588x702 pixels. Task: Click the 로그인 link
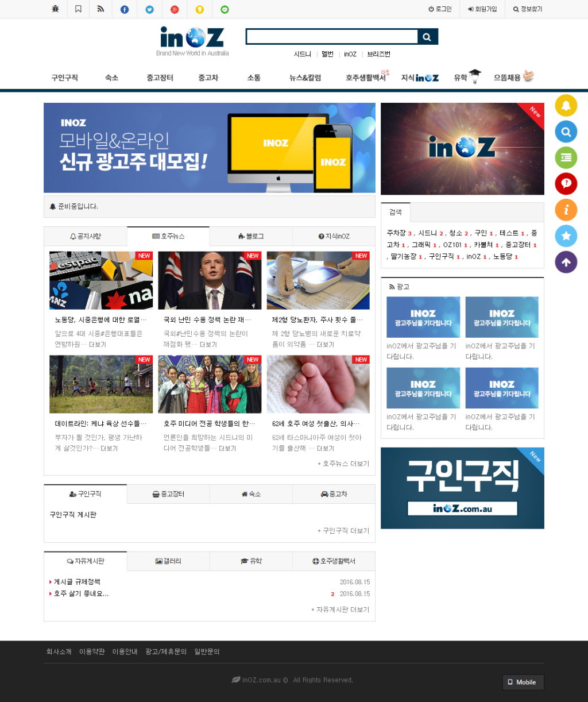pyautogui.click(x=440, y=9)
